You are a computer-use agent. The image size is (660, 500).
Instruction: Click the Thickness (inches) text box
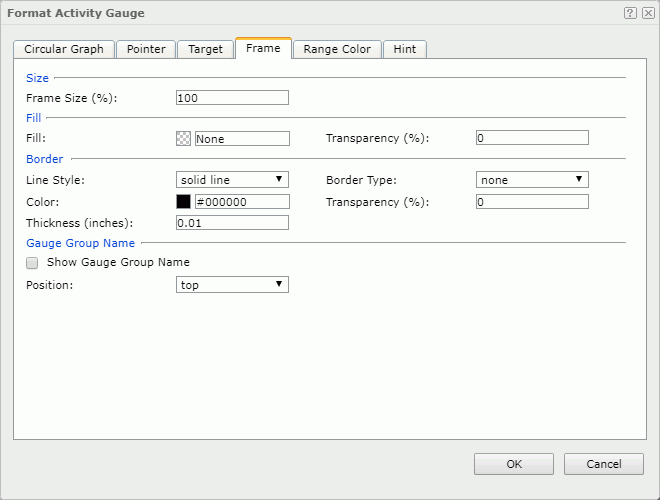click(x=232, y=222)
